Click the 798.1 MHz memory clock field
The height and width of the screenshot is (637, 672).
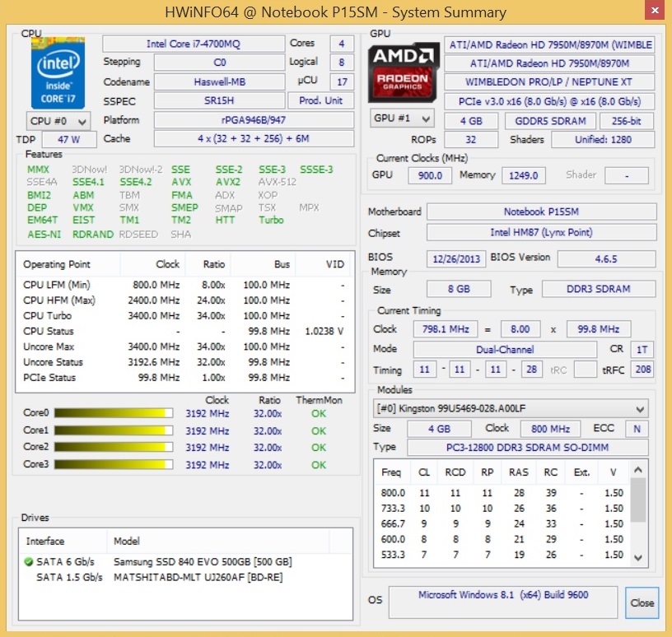coord(446,329)
